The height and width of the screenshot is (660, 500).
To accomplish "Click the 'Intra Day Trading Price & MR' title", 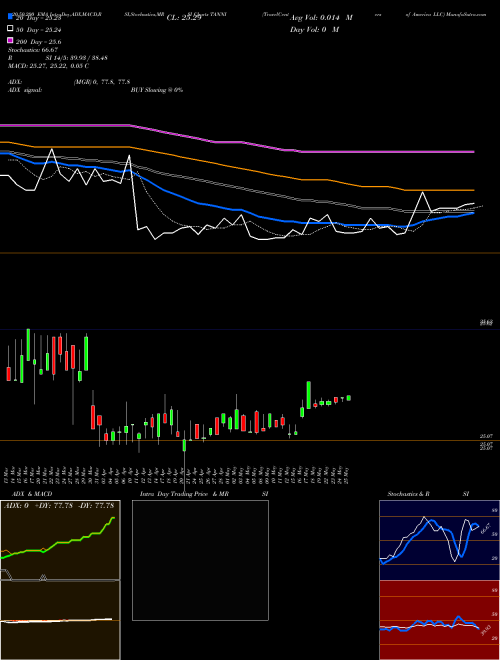I will pyautogui.click(x=184, y=494).
